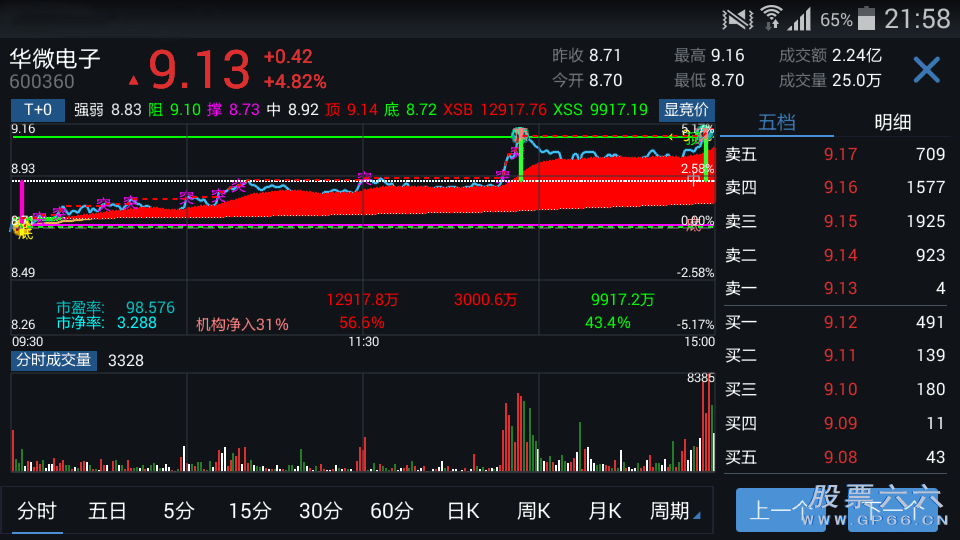960x540 pixels.
Task: Toggle the 分时成交量 volume indicator label
Action: point(53,360)
